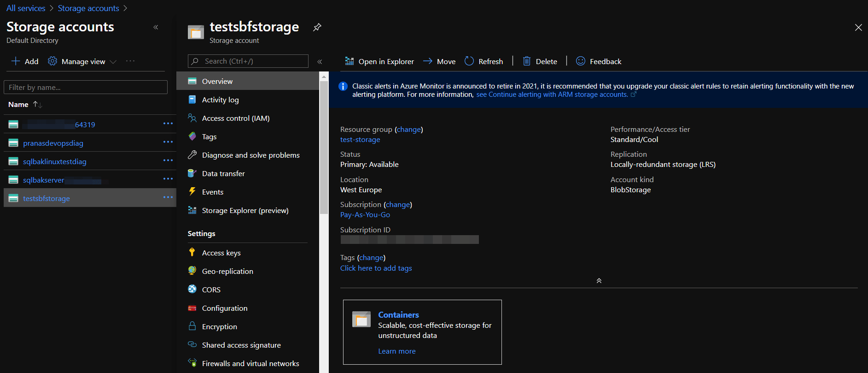Focus the Filter by name input
Screen dimensions: 868x373
click(86, 87)
